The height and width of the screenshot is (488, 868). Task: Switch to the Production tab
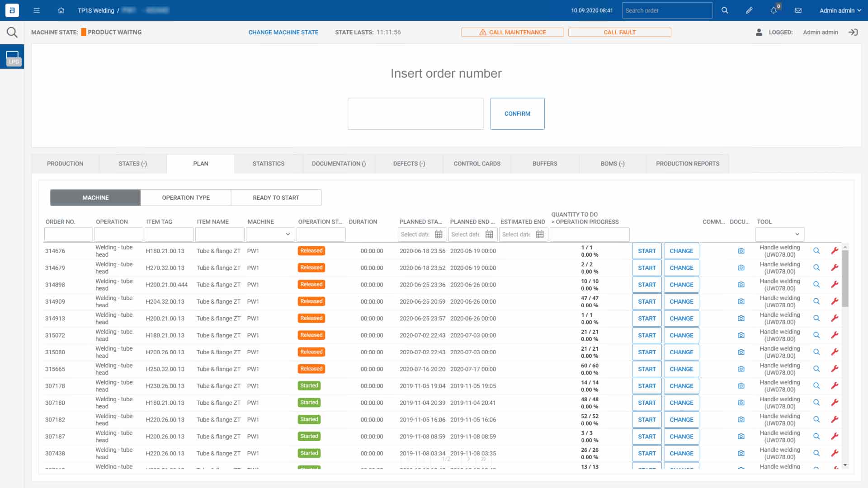pyautogui.click(x=65, y=164)
